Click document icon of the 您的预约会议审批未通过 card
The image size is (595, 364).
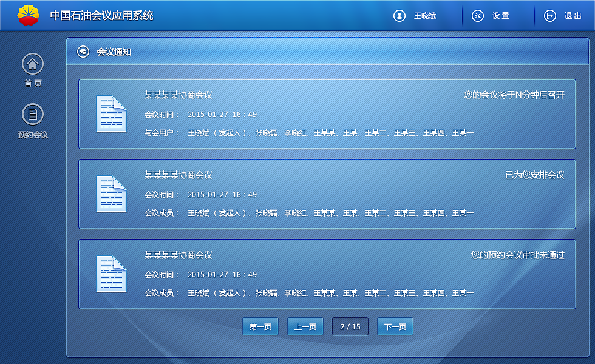pyautogui.click(x=111, y=274)
